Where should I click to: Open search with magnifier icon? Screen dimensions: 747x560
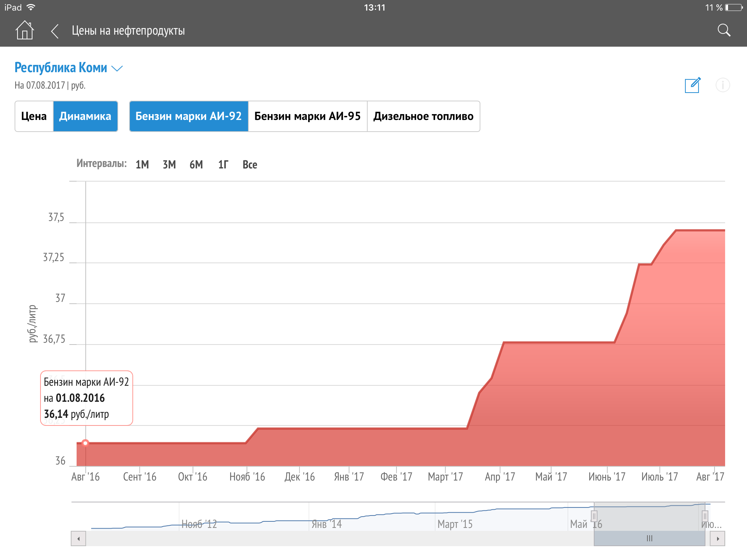pyautogui.click(x=724, y=30)
